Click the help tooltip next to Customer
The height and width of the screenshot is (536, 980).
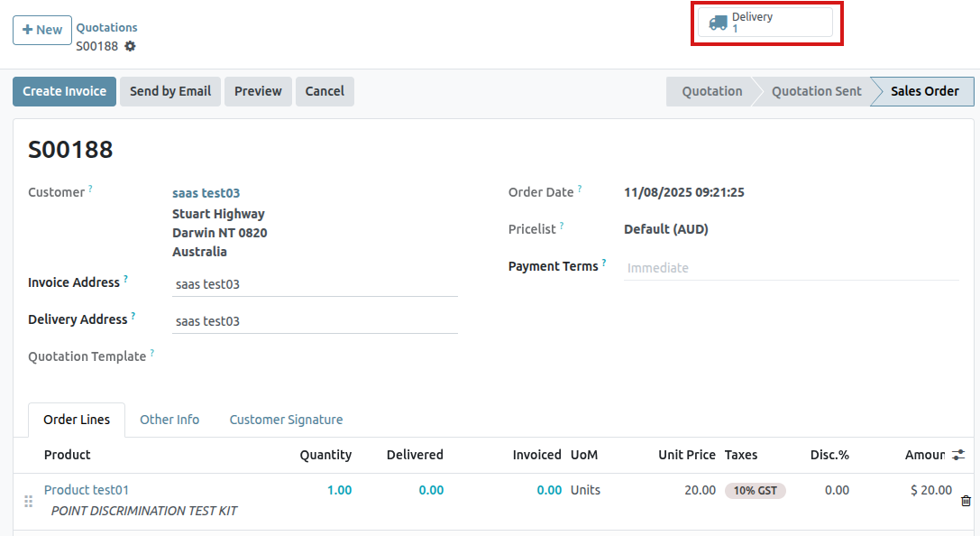click(91, 189)
